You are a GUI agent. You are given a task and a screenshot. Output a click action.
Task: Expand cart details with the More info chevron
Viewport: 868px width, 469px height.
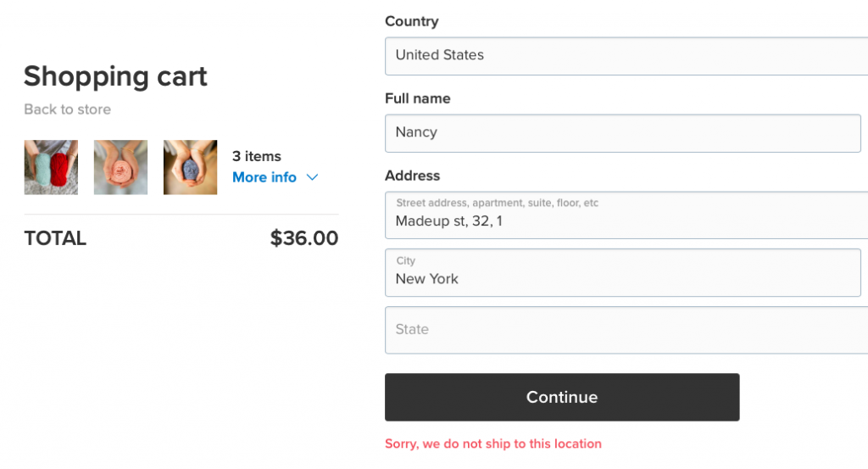click(312, 178)
